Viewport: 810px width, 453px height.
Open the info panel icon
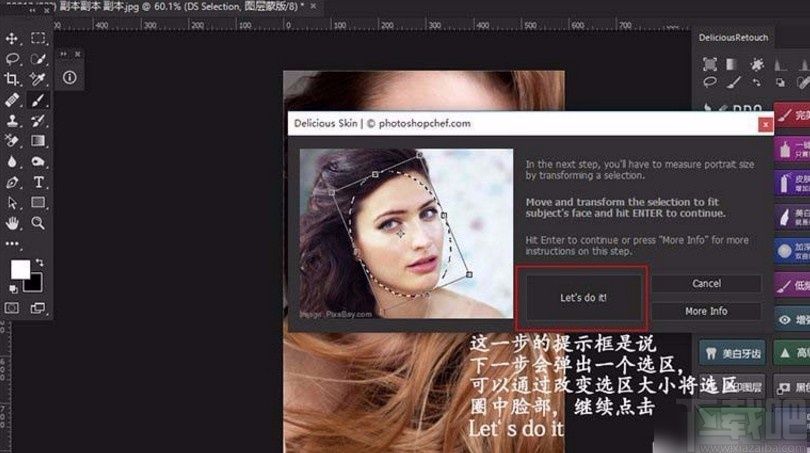pyautogui.click(x=70, y=77)
